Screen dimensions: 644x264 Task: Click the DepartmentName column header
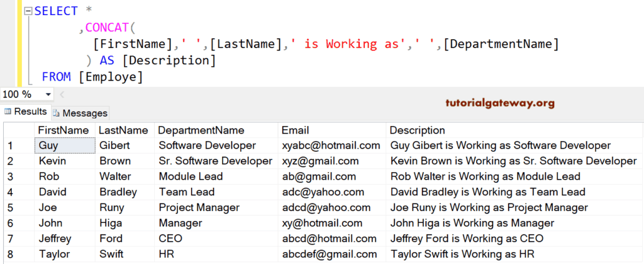[x=201, y=130]
